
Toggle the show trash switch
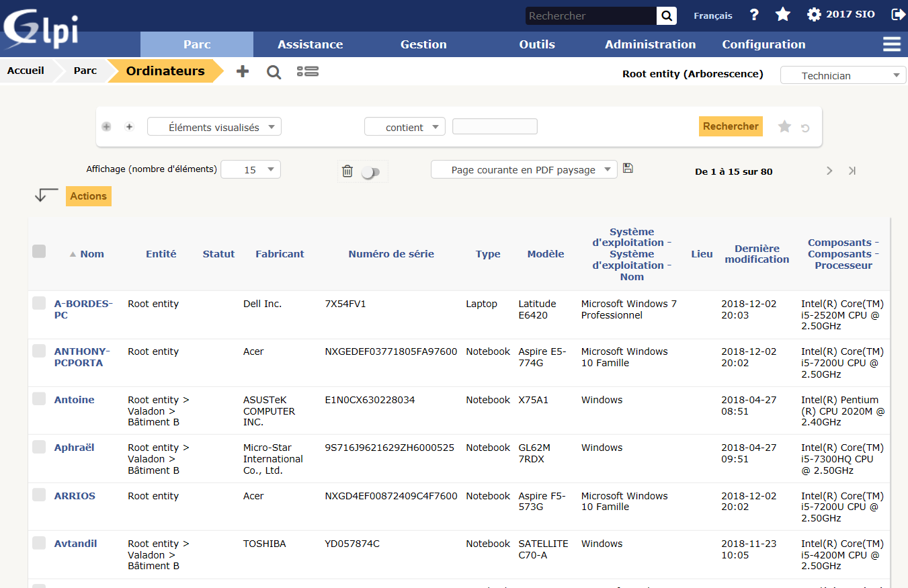[370, 173]
